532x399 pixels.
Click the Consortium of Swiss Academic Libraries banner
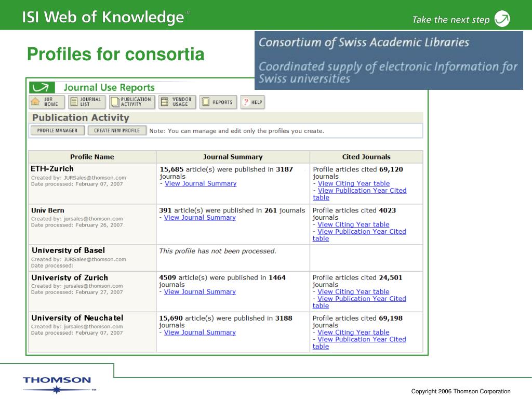click(x=389, y=61)
